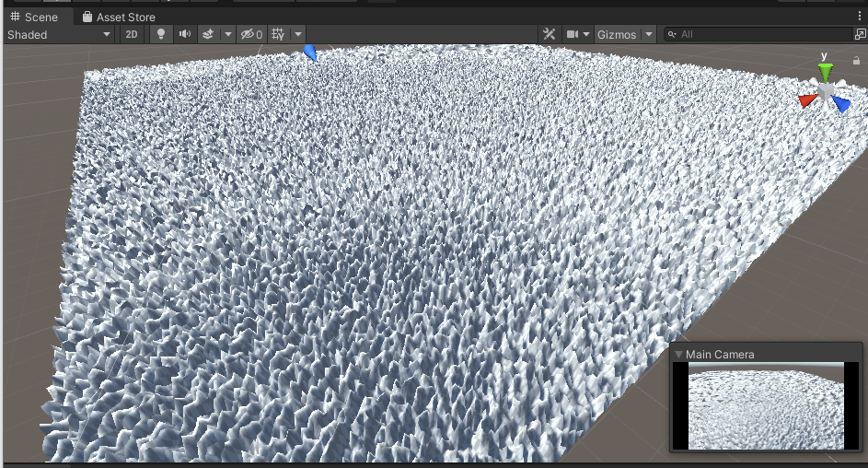Open the component editor tools icon
The image size is (868, 468).
549,34
